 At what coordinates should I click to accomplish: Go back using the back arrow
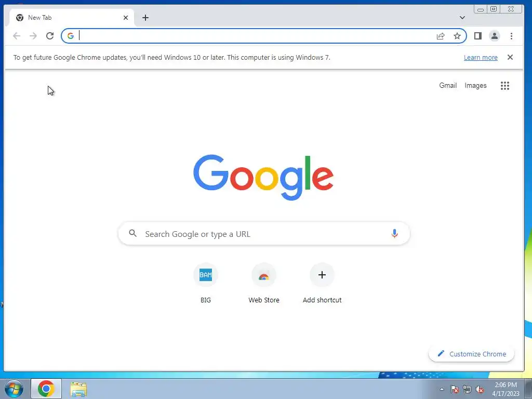(16, 36)
